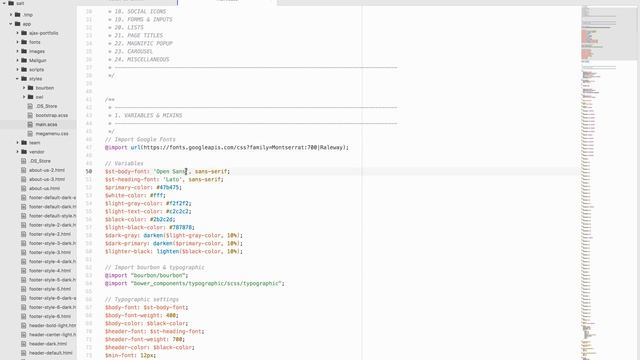The width and height of the screenshot is (640, 360).
Task: Click the "// Variables" comment
Action: click(x=124, y=163)
